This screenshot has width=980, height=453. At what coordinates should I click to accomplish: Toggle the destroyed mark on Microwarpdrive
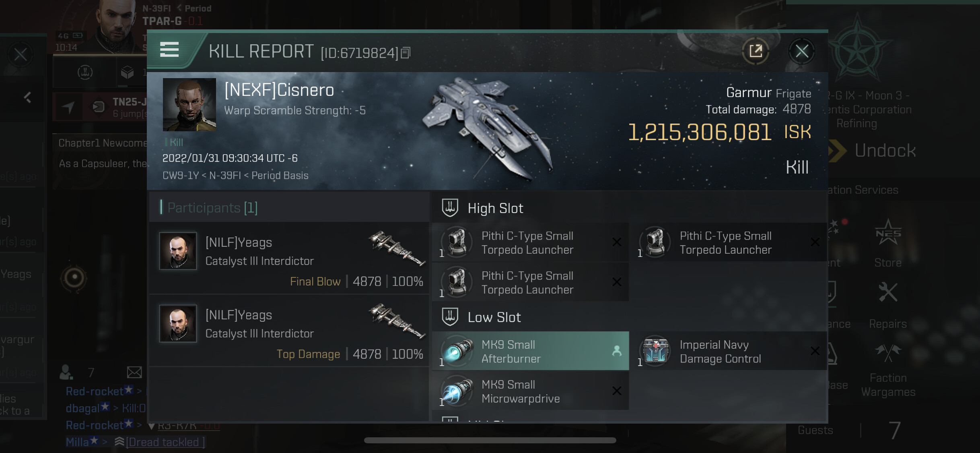(617, 391)
